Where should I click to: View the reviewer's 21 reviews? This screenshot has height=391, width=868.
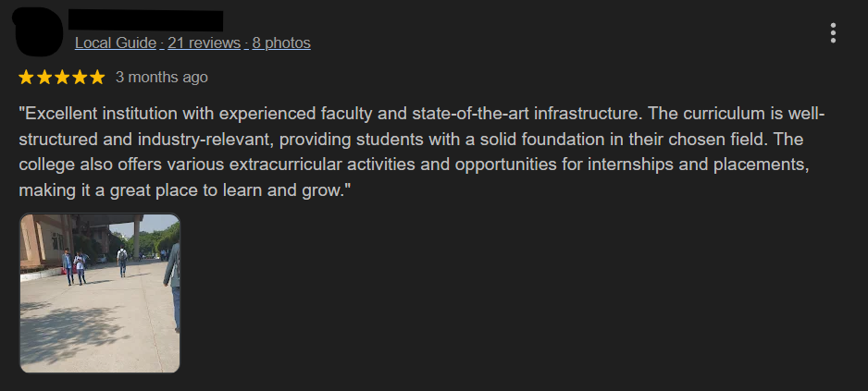coord(204,43)
